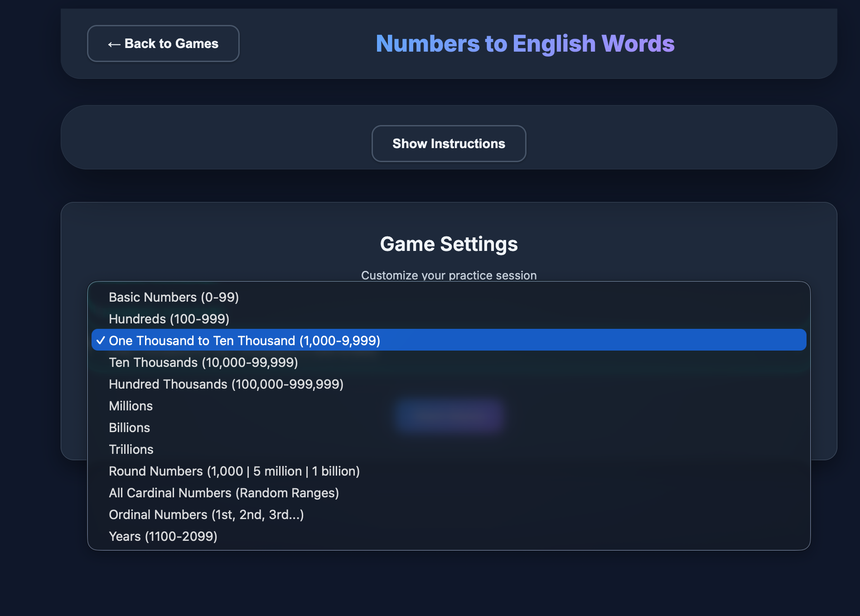The image size is (860, 616).
Task: Pick One Thousand to Ten Thousand option
Action: [x=245, y=341]
